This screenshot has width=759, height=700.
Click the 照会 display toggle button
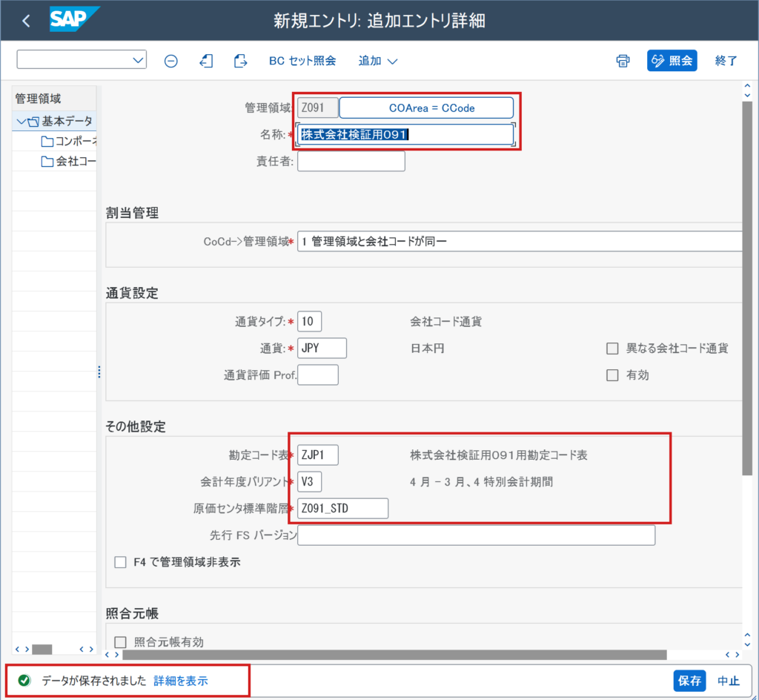[672, 61]
